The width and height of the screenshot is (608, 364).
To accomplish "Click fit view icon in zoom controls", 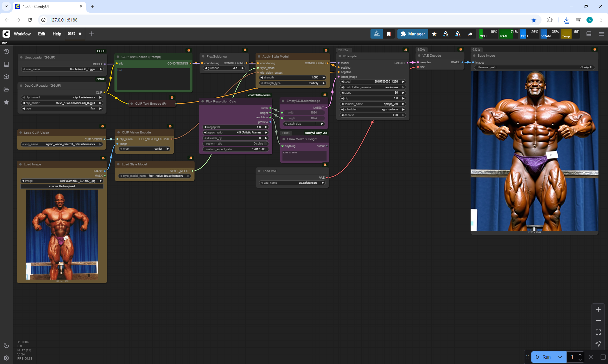I will pyautogui.click(x=598, y=332).
